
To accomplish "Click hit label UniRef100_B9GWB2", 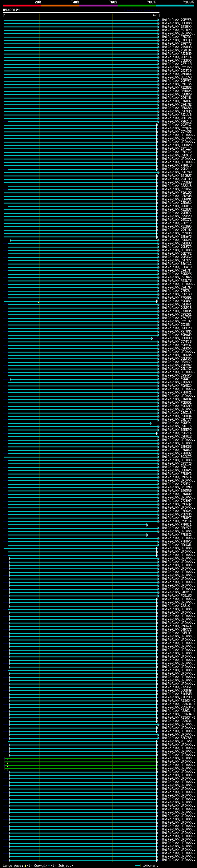I will click(x=177, y=301).
